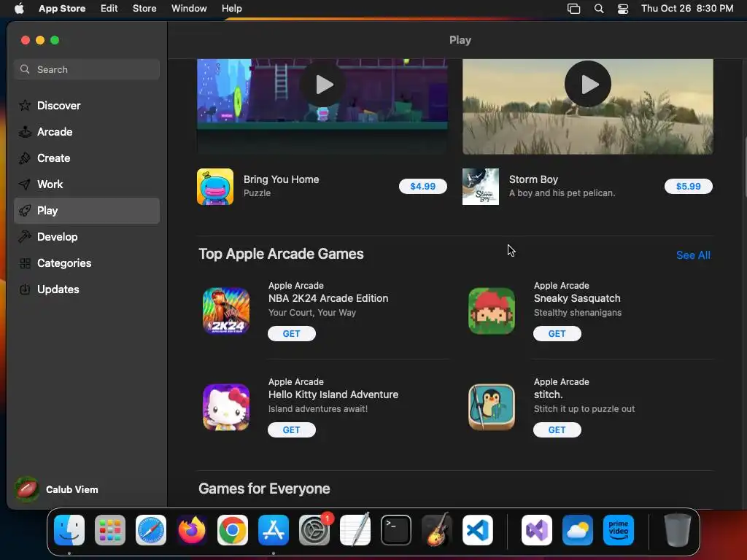This screenshot has width=747, height=560.
Task: Open the Develop section
Action: [87, 237]
